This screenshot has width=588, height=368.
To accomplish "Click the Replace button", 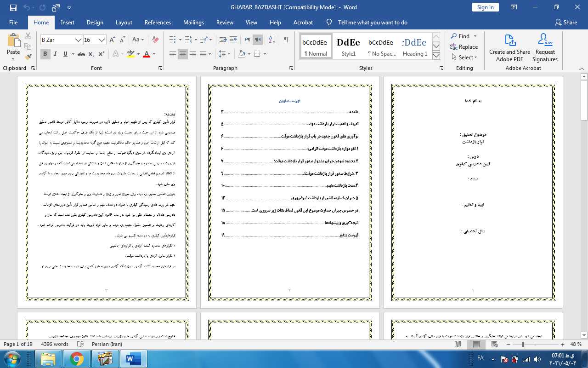I will [x=464, y=46].
